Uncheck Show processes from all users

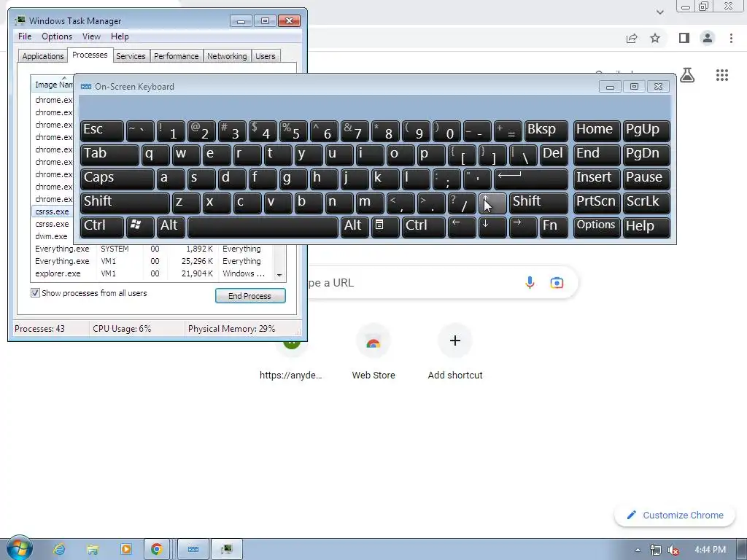tap(35, 293)
